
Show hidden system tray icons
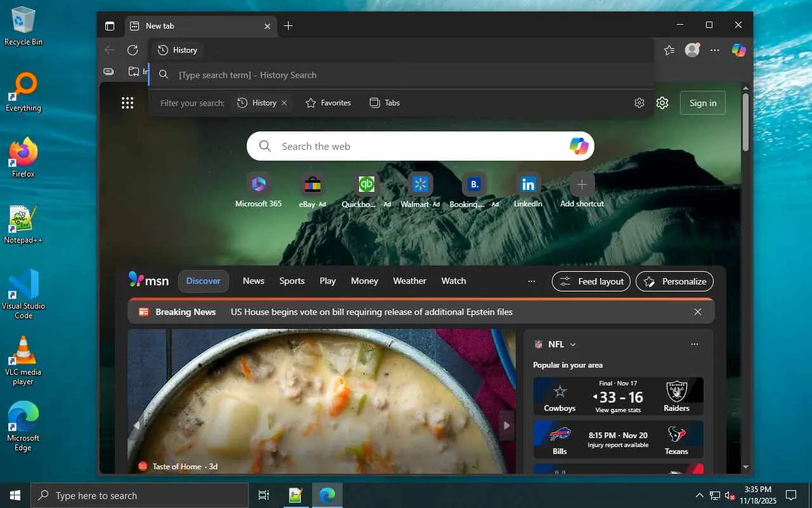click(700, 495)
